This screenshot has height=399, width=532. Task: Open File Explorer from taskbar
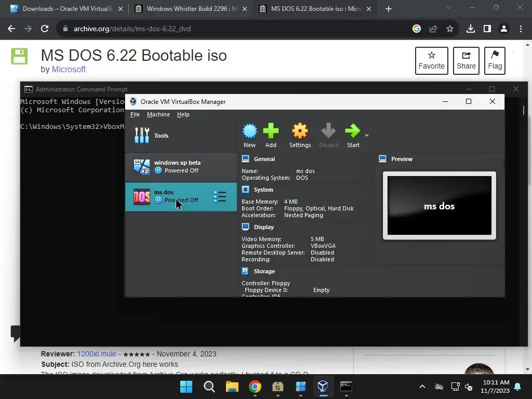[232, 387]
